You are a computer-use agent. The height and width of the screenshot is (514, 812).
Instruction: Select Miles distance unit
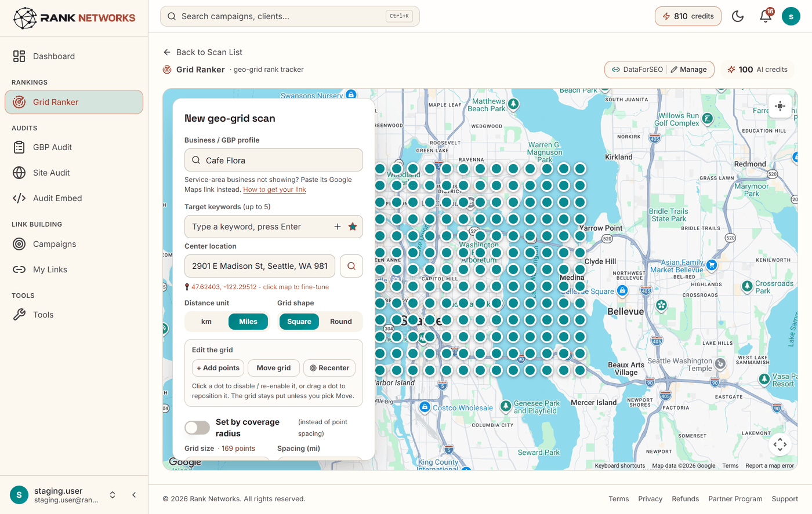(x=248, y=322)
